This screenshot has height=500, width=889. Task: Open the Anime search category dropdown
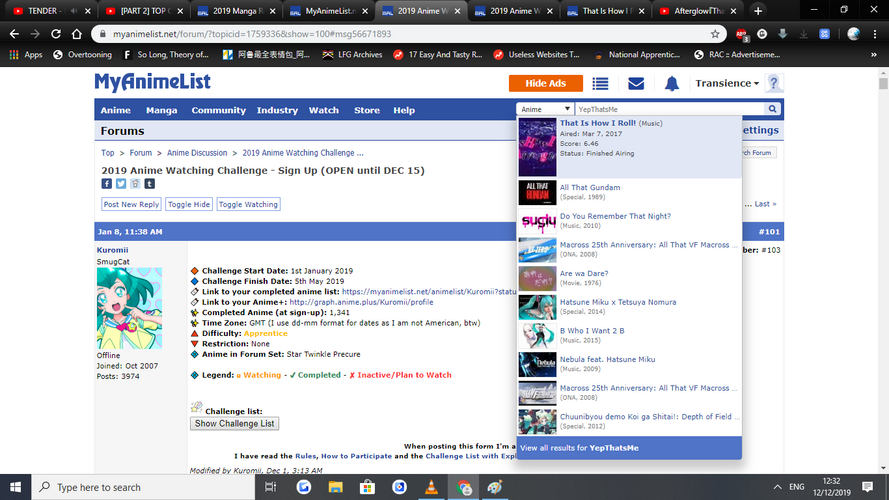(545, 109)
